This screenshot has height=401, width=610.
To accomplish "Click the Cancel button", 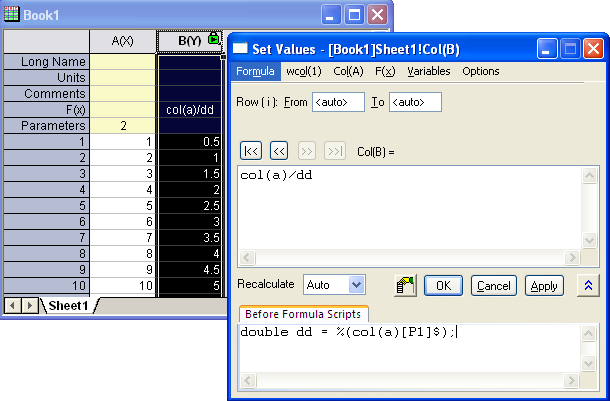I will (494, 286).
